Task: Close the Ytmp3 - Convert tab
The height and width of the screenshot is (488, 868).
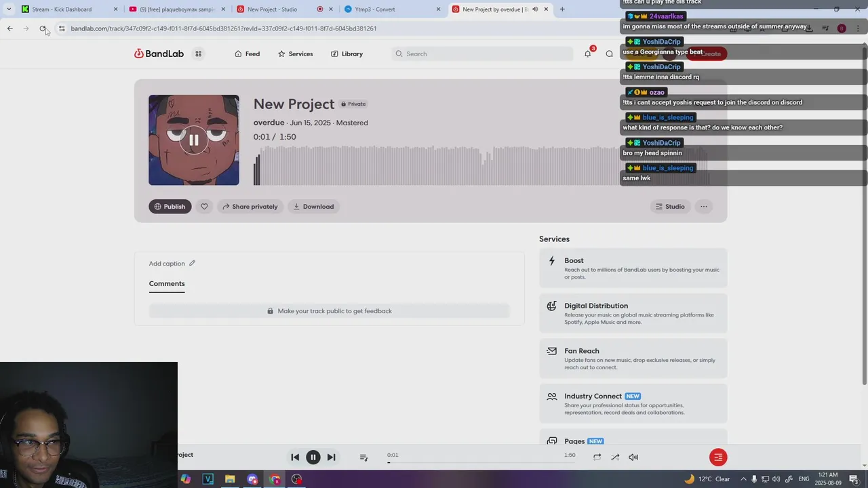Action: [438, 9]
